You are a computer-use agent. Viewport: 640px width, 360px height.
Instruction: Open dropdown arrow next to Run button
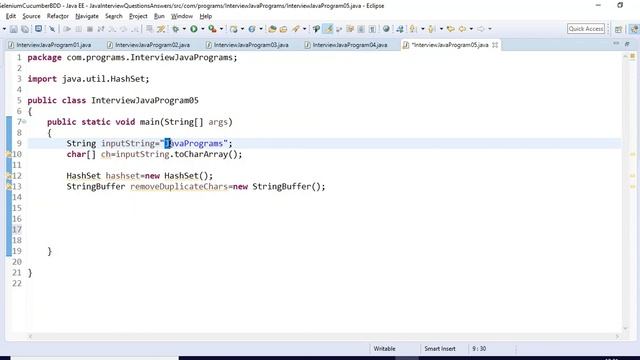[x=202, y=29]
